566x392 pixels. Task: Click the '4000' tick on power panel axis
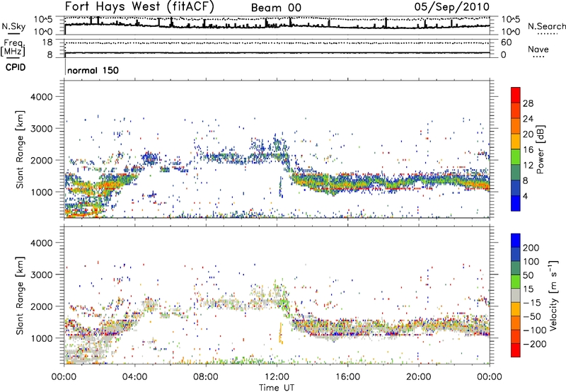click(41, 97)
